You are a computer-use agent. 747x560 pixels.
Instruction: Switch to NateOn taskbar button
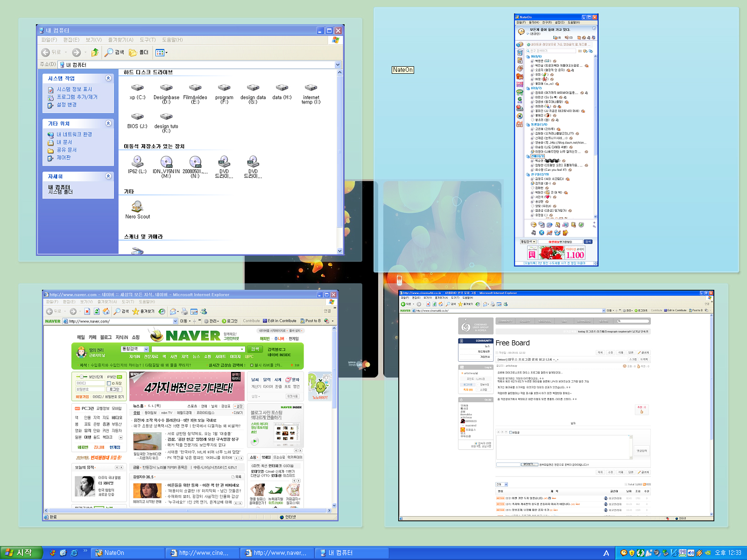point(128,553)
